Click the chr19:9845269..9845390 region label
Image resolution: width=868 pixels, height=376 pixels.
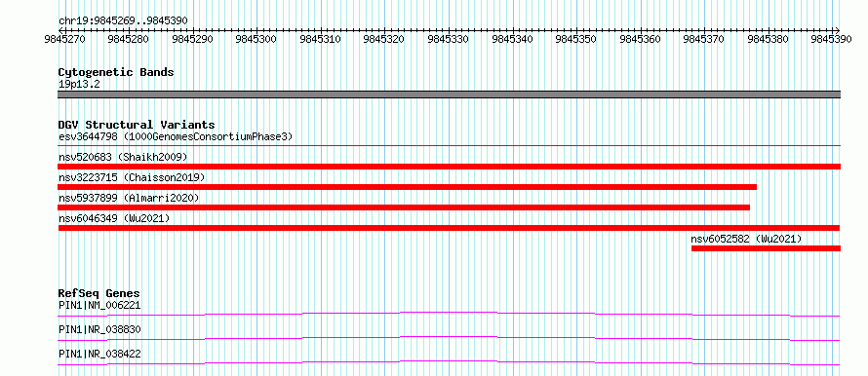123,21
